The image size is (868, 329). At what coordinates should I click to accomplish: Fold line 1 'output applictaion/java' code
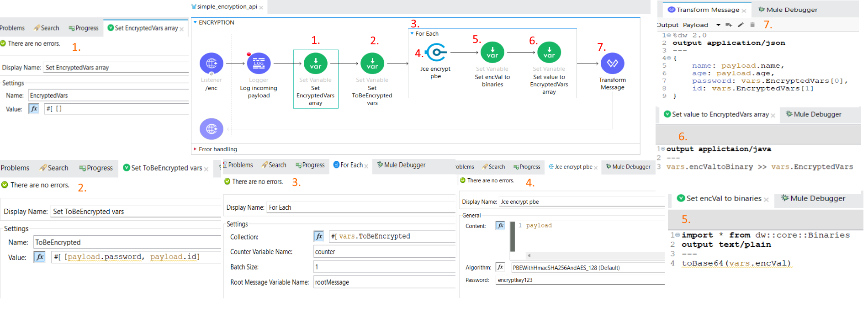tap(663, 149)
